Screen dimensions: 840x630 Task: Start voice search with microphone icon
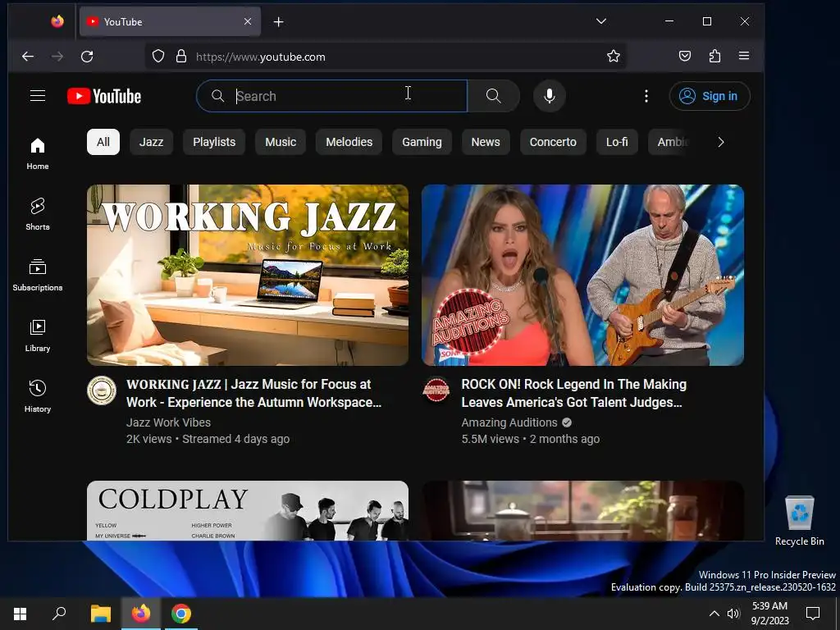click(549, 96)
